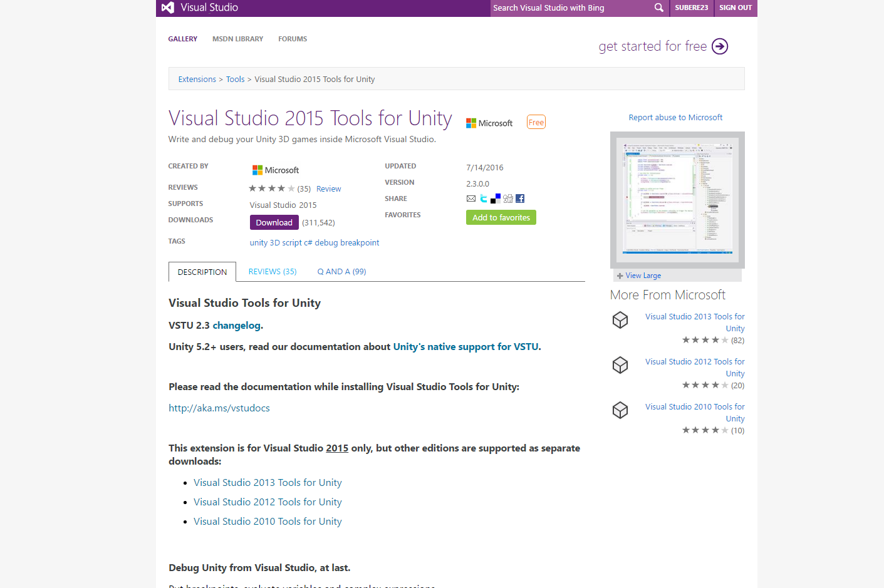Screen dimensions: 884x588
Task: Click the Visual Studio logo icon
Action: 167,8
